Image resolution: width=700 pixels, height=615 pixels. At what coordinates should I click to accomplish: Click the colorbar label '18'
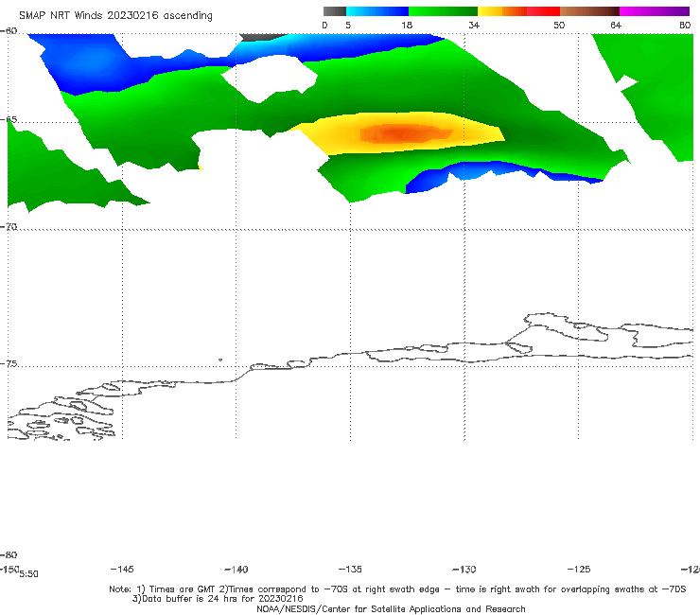[407, 25]
